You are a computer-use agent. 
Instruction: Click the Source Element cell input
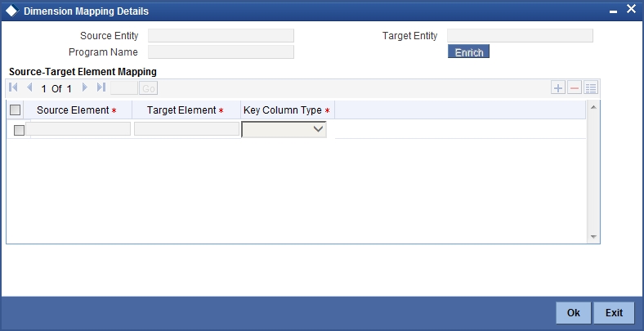tap(78, 129)
